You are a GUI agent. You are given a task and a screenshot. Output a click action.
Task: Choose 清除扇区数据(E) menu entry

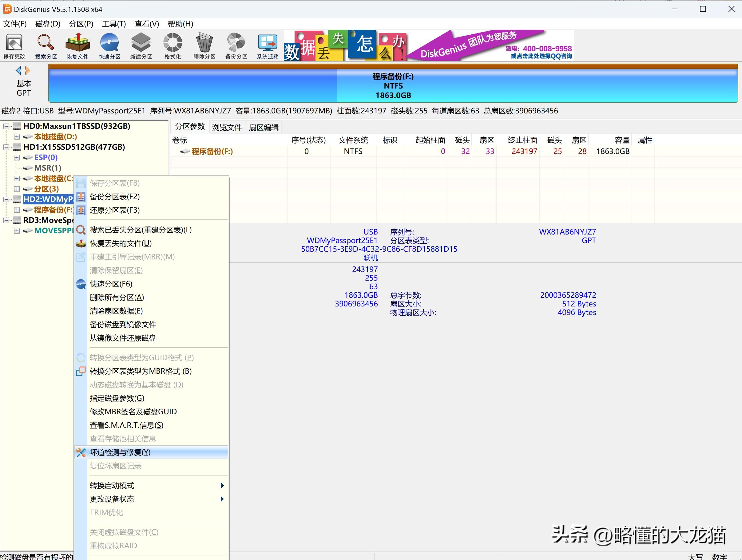pyautogui.click(x=151, y=311)
